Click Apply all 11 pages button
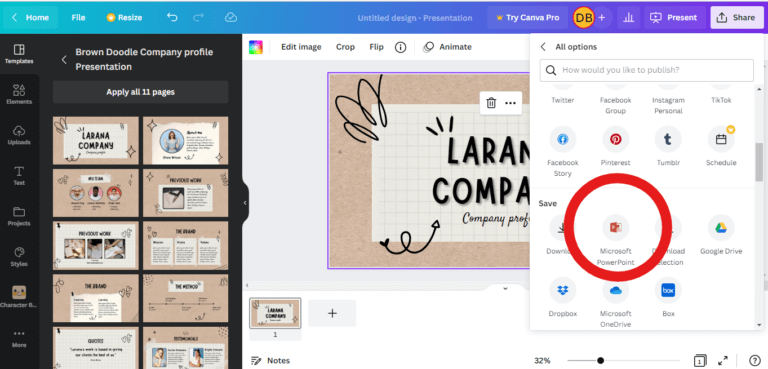768x369 pixels. [141, 92]
